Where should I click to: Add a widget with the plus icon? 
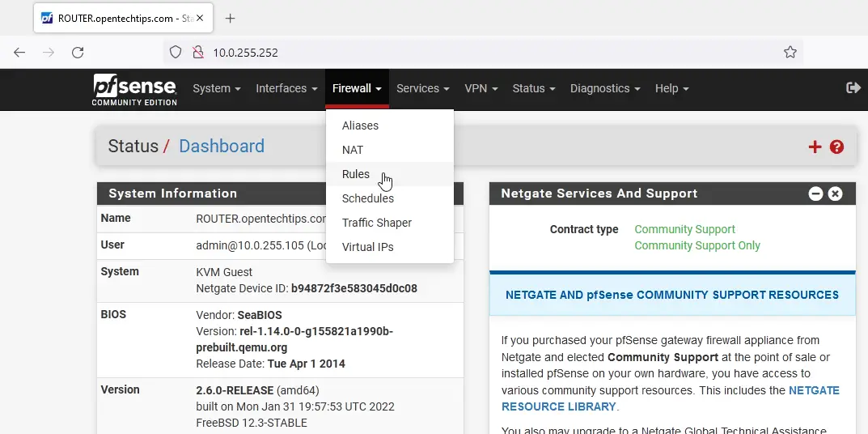(815, 147)
